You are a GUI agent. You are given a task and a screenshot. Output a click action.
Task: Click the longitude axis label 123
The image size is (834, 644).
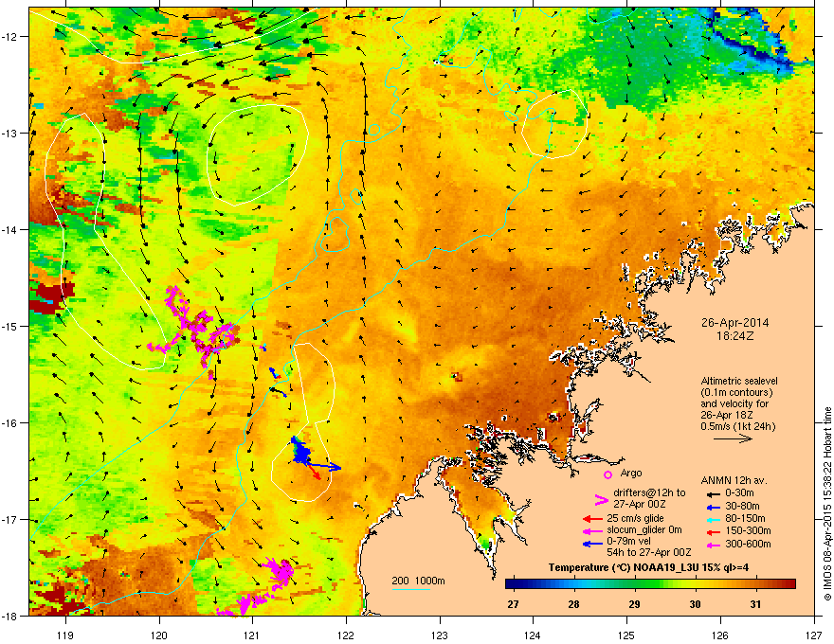pos(440,635)
